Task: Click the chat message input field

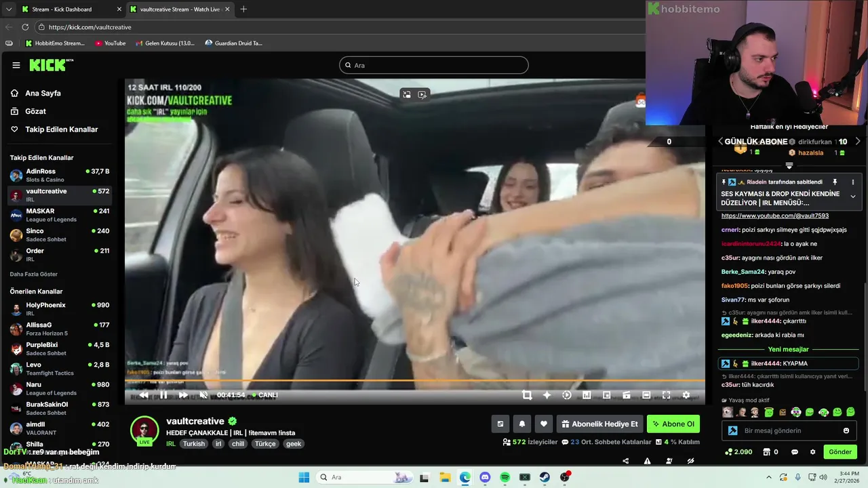Action: click(x=789, y=430)
